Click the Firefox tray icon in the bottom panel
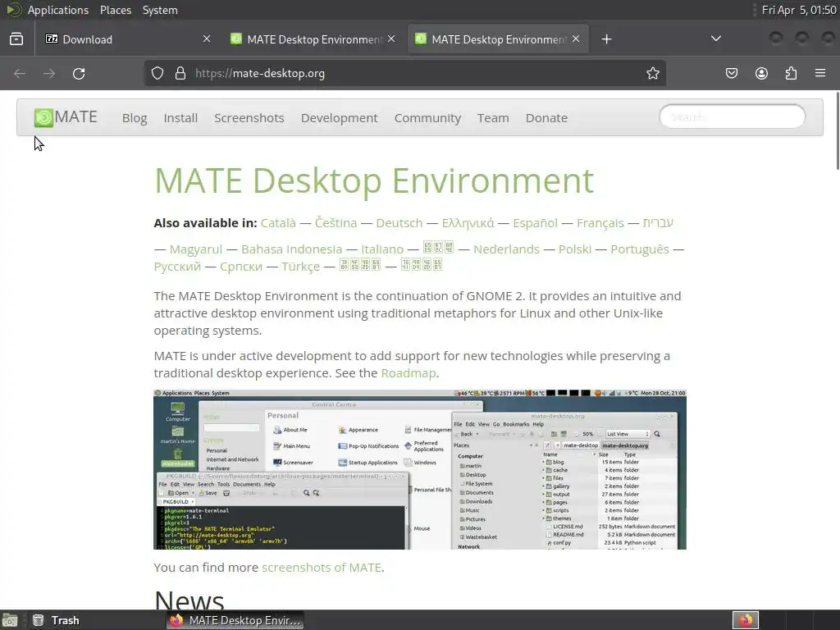Viewport: 840px width, 630px height. click(x=746, y=620)
